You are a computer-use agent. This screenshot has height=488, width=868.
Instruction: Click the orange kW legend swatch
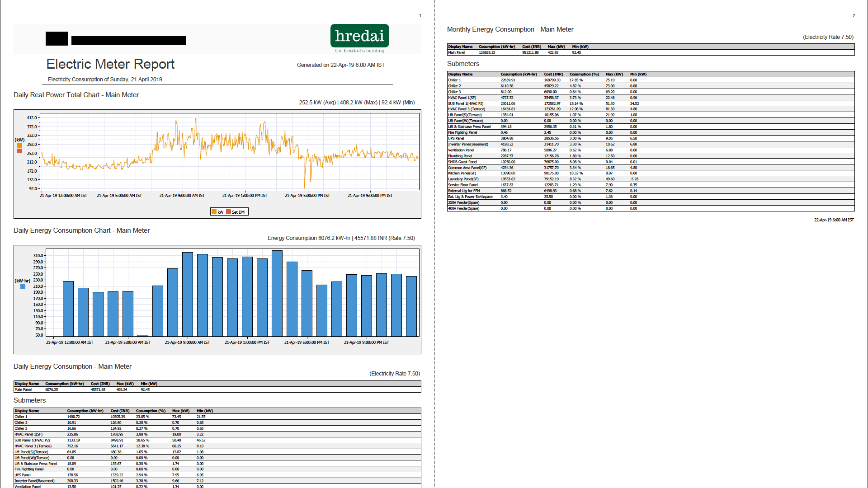coord(214,212)
